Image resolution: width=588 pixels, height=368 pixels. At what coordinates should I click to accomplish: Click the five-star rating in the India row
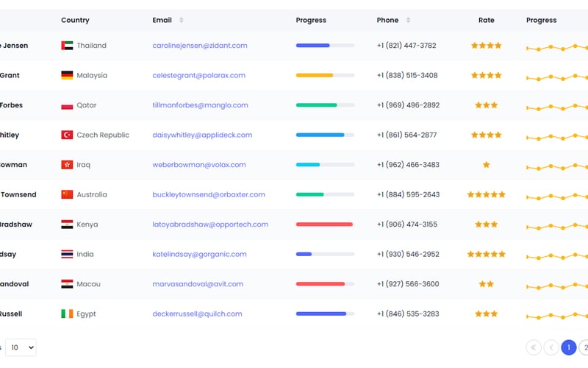click(486, 254)
